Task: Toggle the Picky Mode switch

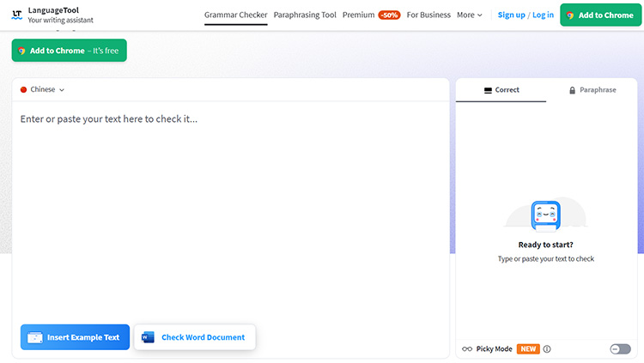Action: (620, 349)
